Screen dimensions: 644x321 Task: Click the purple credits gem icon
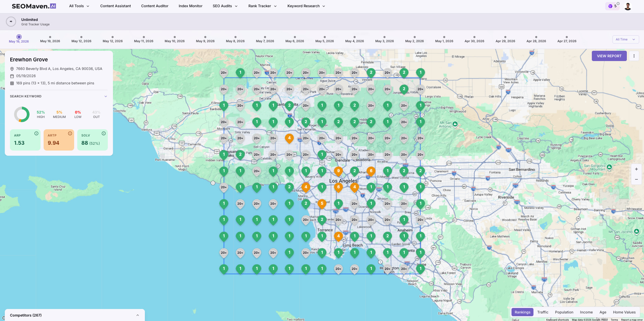coord(610,6)
